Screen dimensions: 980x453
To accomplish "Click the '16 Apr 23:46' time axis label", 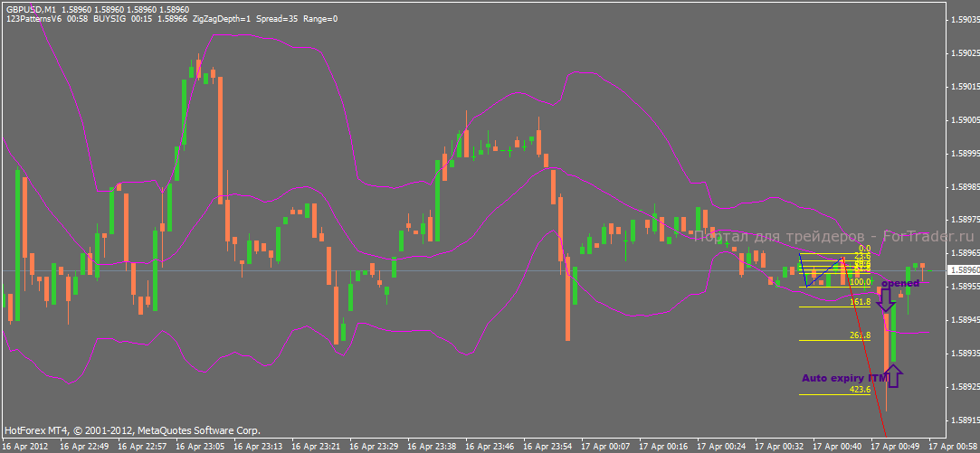I will pos(490,448).
